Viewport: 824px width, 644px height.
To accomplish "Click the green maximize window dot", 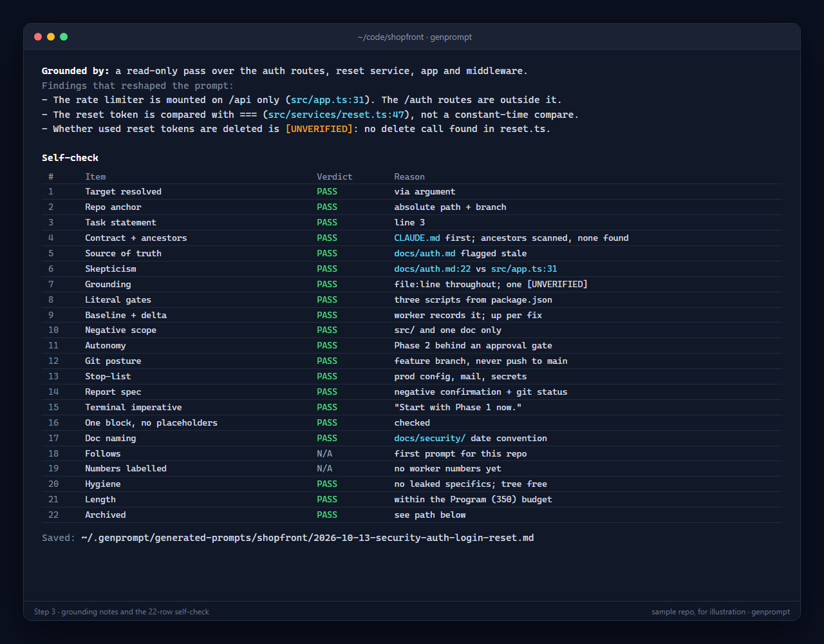I will point(64,37).
